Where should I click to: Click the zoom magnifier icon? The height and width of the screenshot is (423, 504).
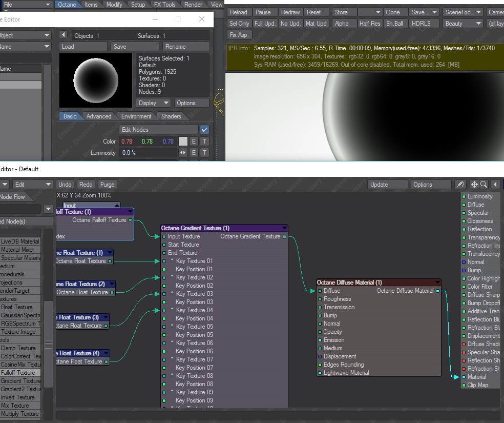point(484,185)
